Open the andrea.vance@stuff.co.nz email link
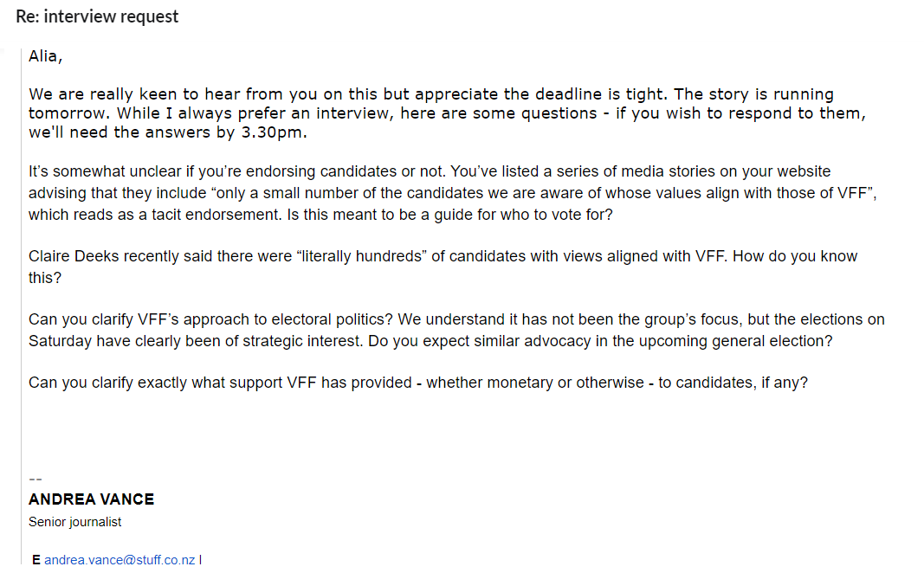924x573 pixels. (120, 560)
